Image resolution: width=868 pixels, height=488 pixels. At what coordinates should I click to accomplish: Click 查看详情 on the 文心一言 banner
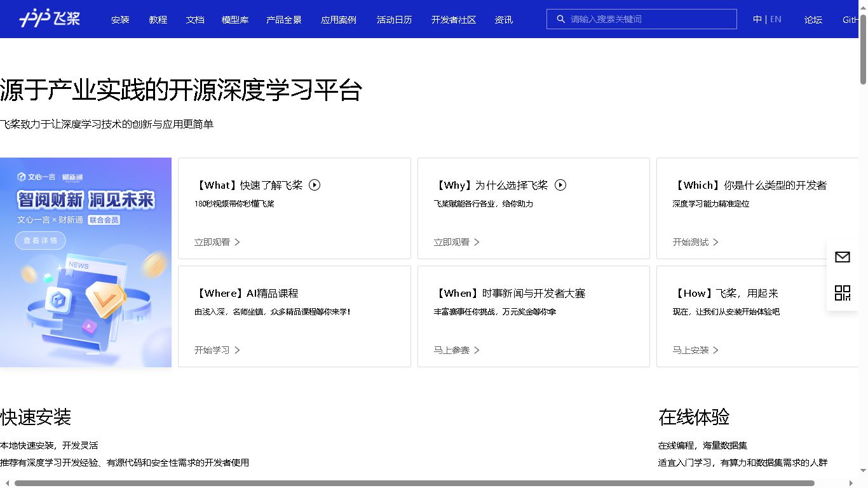coord(40,240)
